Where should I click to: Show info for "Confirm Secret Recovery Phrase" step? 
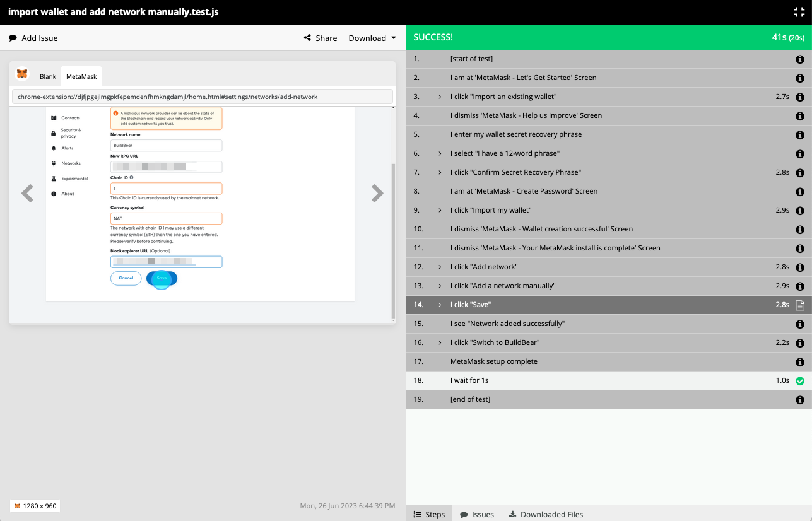click(799, 173)
